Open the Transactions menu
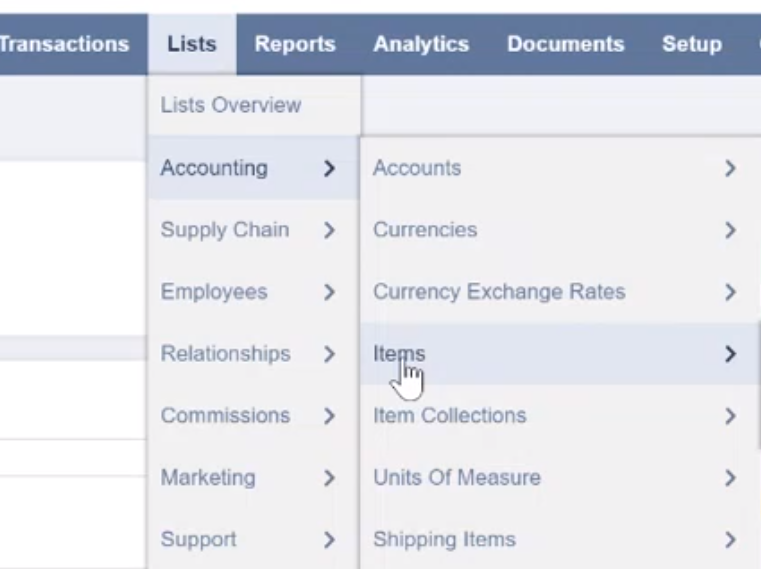761x569 pixels. (x=65, y=44)
